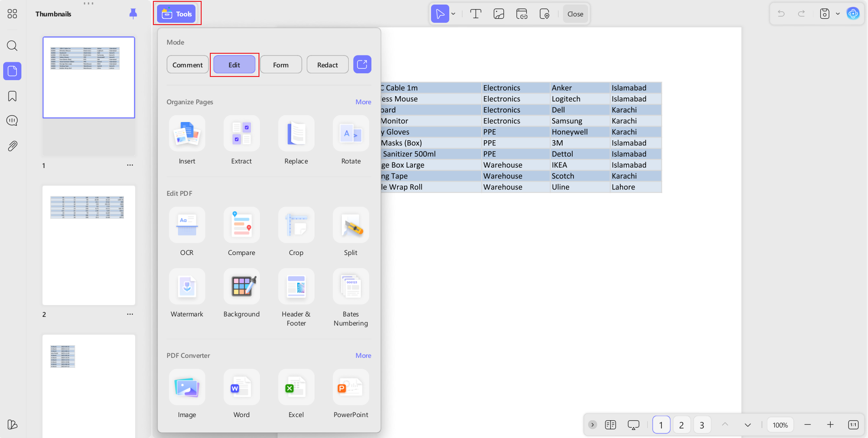Click More link in Organize Pages
The image size is (868, 438).
(x=363, y=102)
